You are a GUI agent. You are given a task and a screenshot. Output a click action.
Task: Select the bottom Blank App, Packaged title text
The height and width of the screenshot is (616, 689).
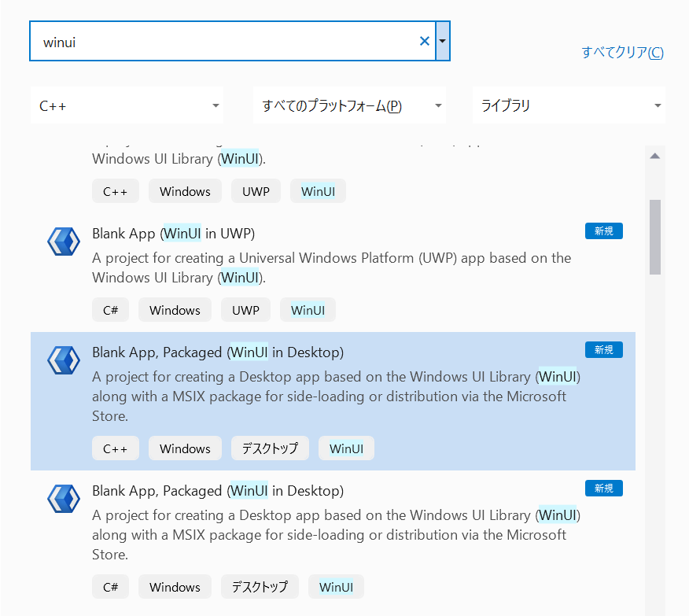point(218,490)
